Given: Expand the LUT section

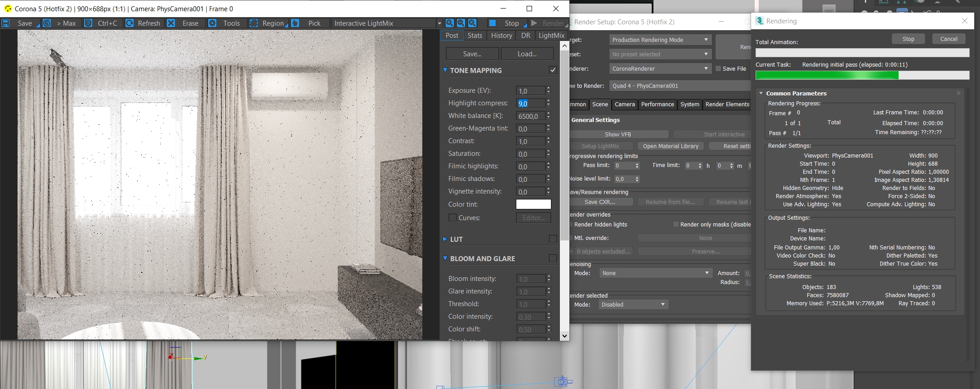Looking at the screenshot, I should (x=445, y=239).
